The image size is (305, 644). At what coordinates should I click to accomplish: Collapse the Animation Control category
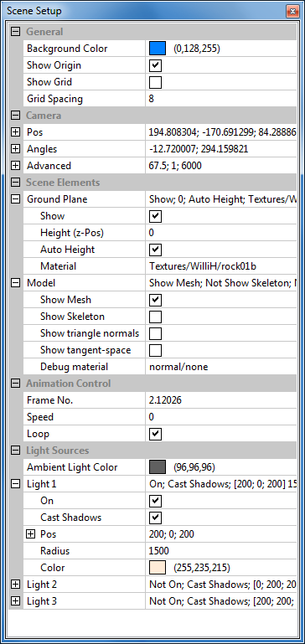[15, 384]
